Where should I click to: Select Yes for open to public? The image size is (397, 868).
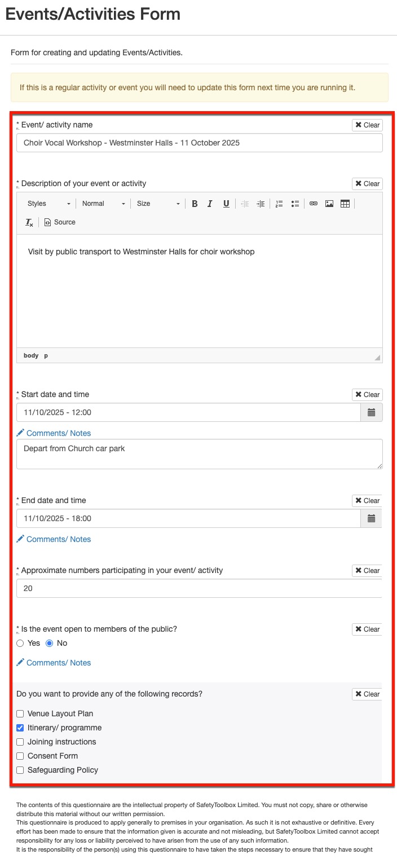[x=20, y=643]
